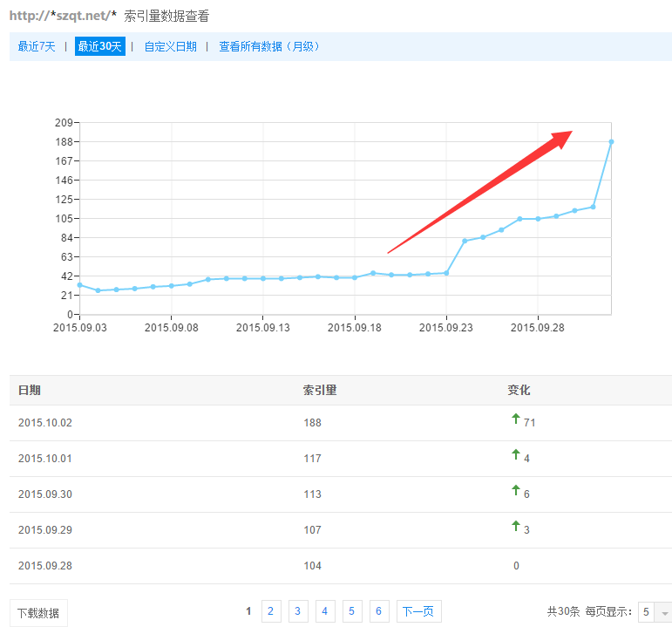This screenshot has height=627, width=672.
Task: Expand the 每页显示 rows-per-page dropdown
Action: tap(663, 612)
